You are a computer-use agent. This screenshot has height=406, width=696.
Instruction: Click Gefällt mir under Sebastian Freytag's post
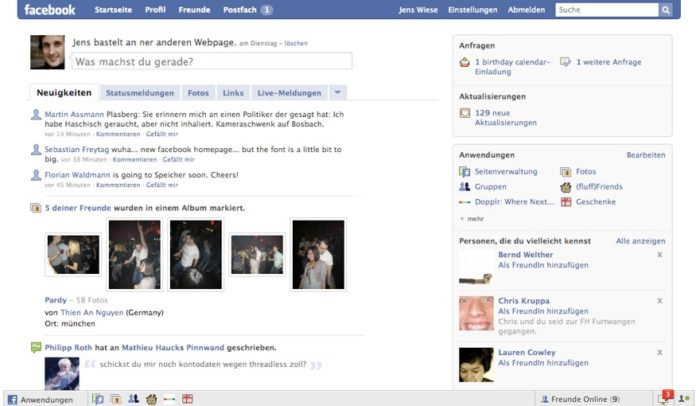coord(178,160)
